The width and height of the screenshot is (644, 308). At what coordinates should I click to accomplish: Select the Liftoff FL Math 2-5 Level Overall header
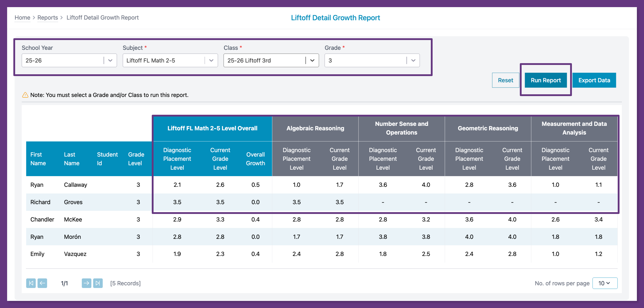212,128
